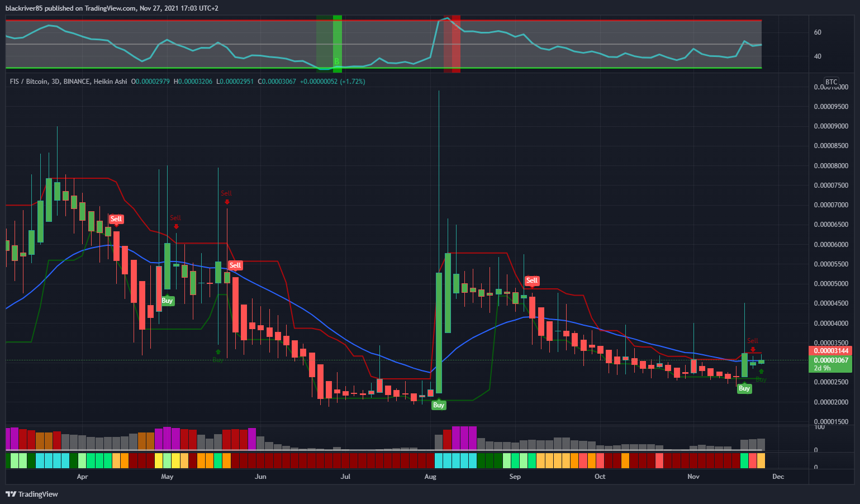Click the 0.00009500 price axis label
The image size is (860, 504).
click(831, 107)
